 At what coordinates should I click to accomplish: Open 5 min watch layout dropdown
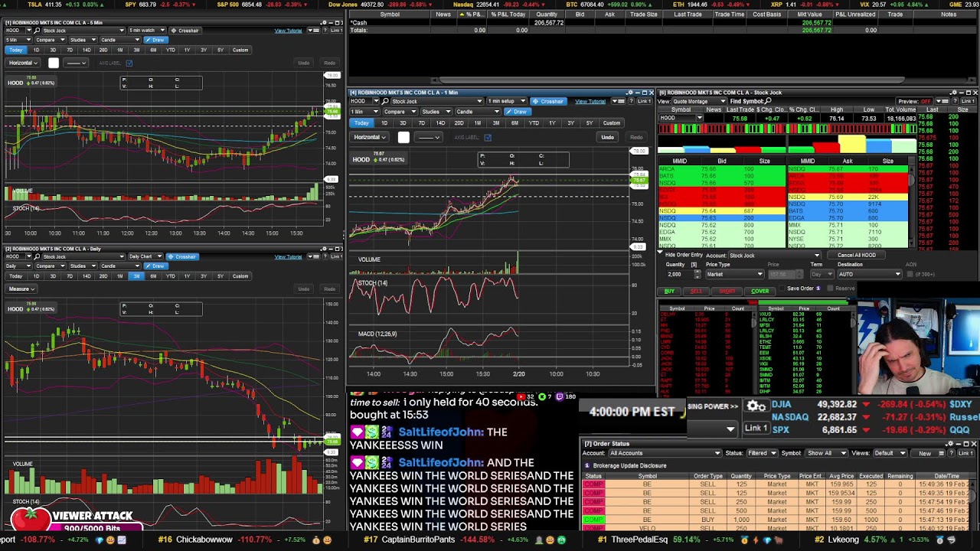click(x=147, y=31)
